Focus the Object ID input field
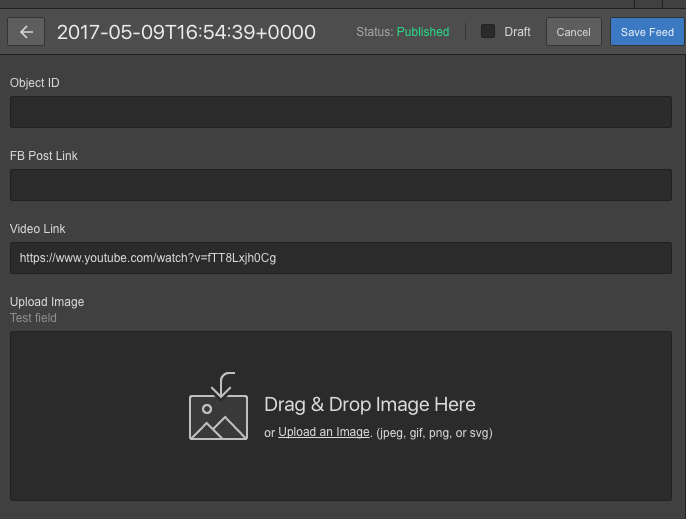686x519 pixels. point(341,112)
